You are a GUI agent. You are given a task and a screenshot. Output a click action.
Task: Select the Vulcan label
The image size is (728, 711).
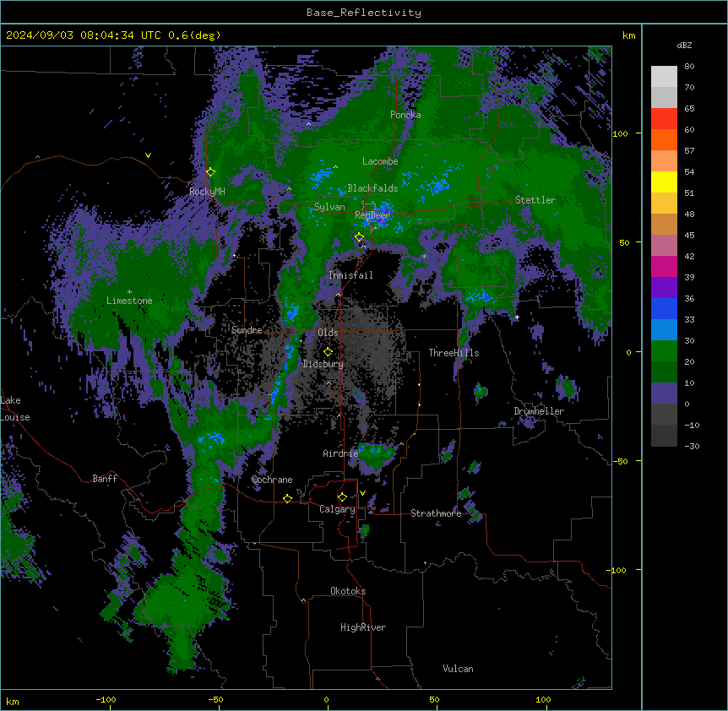click(459, 669)
